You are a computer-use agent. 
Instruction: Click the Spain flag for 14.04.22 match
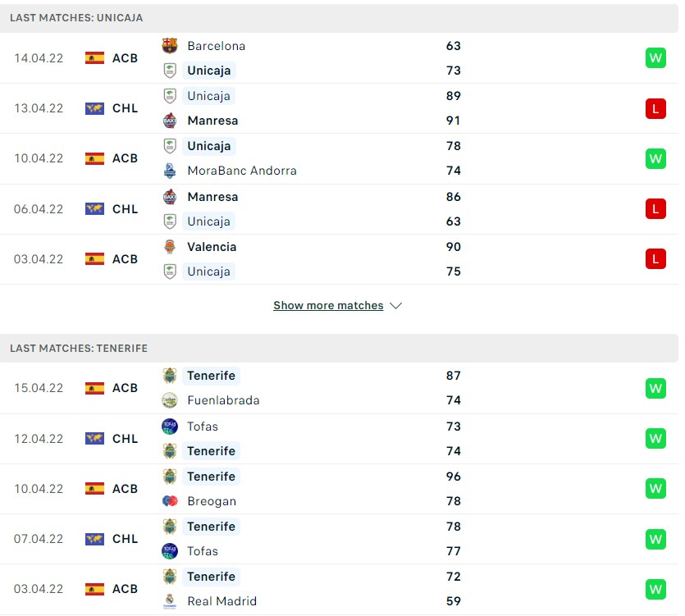(94, 58)
